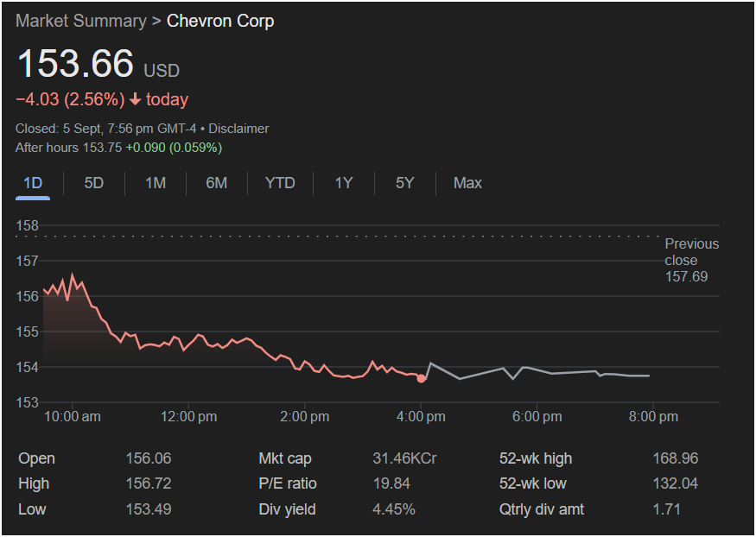756x537 pixels.
Task: Click the 153 price axis label
Action: coord(27,402)
